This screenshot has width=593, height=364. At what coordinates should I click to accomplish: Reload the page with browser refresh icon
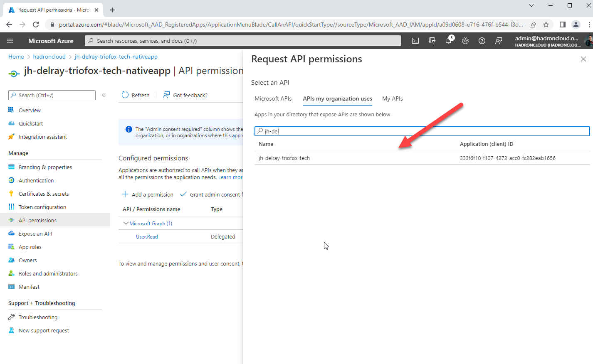click(36, 25)
